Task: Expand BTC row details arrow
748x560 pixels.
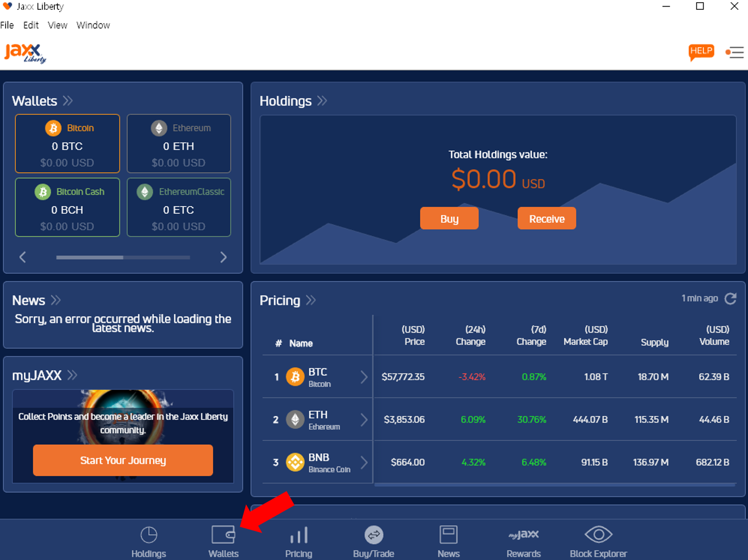Action: pos(364,377)
